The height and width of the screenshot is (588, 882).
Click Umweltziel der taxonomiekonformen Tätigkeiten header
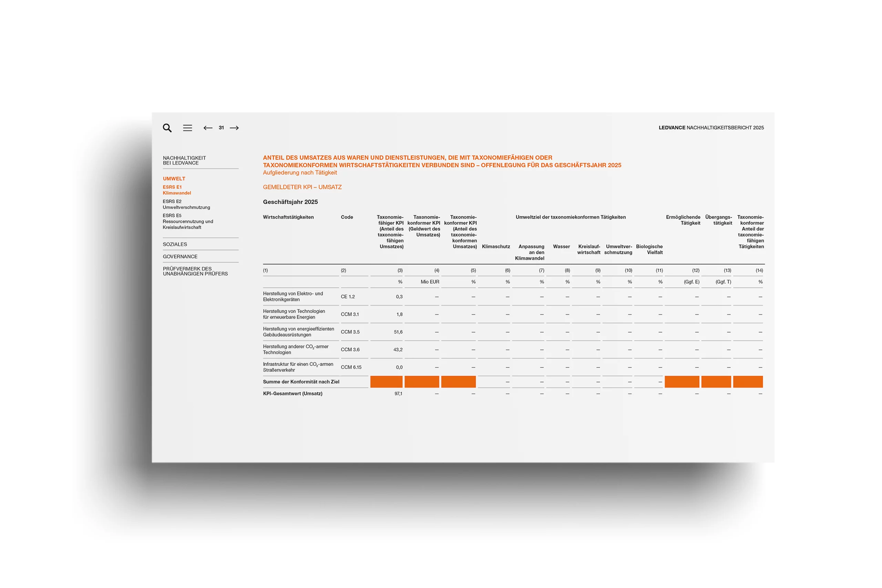[x=571, y=217]
